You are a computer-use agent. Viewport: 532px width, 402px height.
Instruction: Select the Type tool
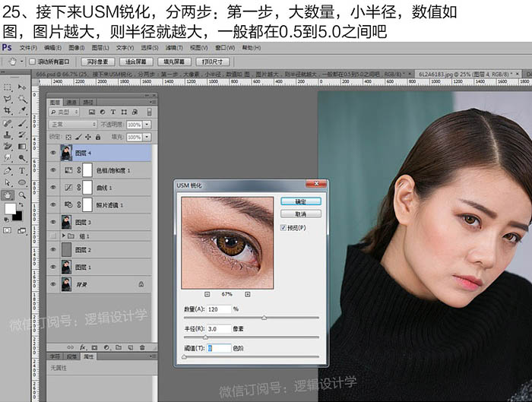tap(21, 171)
